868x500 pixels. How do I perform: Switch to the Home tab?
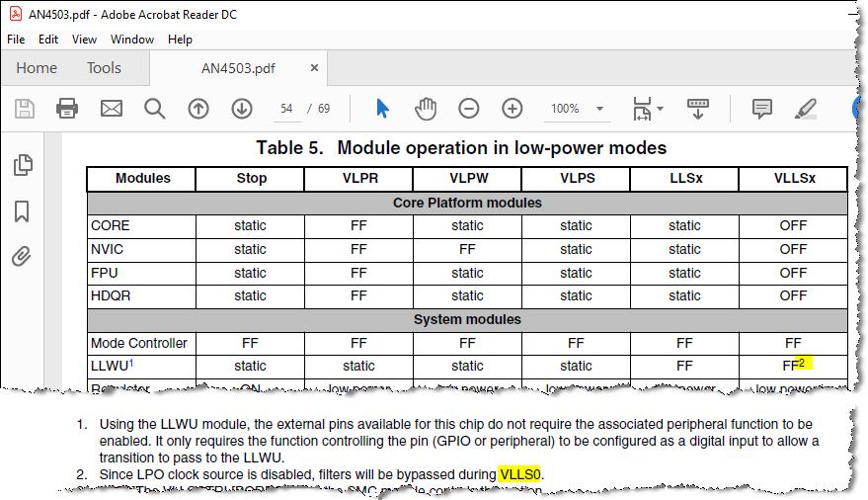37,67
